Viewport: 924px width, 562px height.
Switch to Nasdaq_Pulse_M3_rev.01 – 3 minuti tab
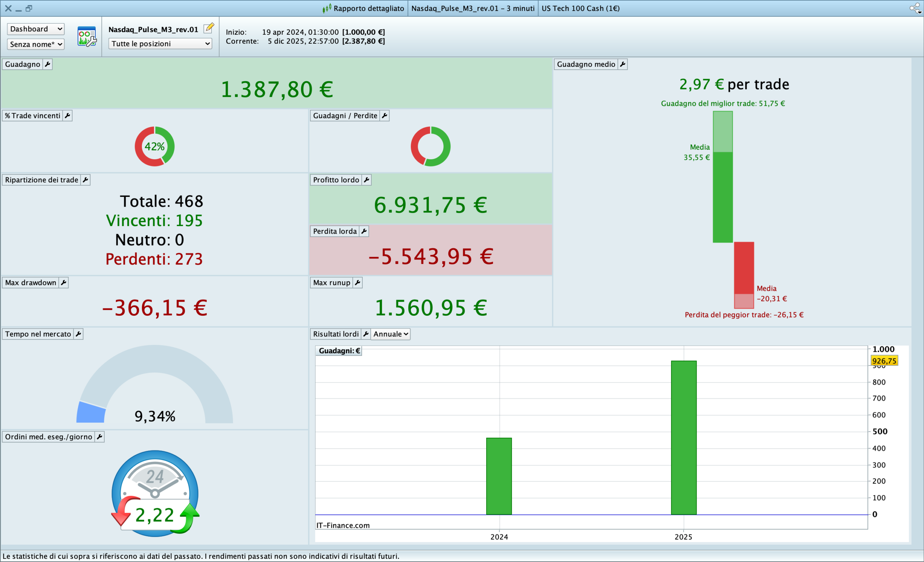pos(472,8)
